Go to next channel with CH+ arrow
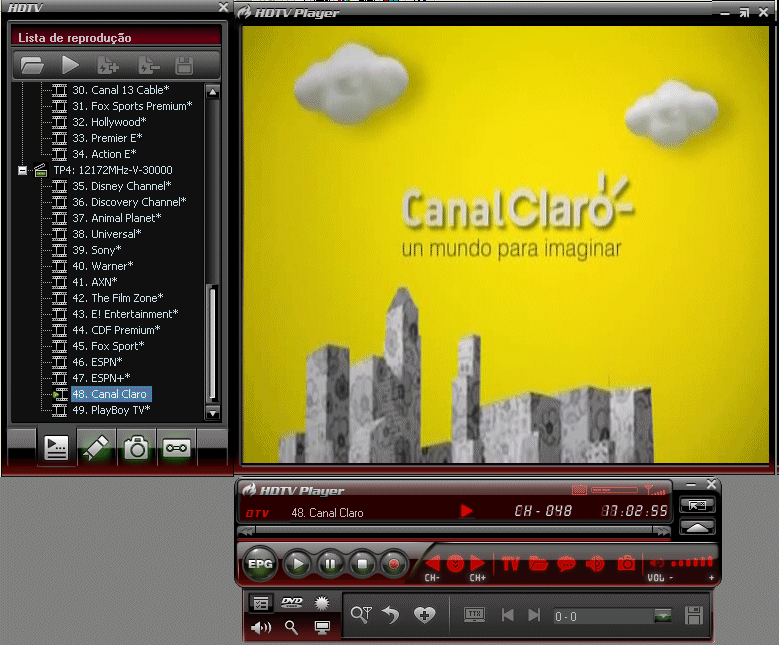Image resolution: width=779 pixels, height=645 pixels. pyautogui.click(x=477, y=563)
